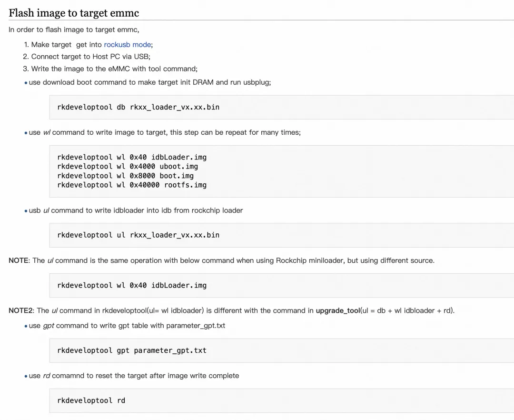Click the wl 0x8000 boot.img command line
Viewport: 514px width, 420px height.
tap(125, 176)
